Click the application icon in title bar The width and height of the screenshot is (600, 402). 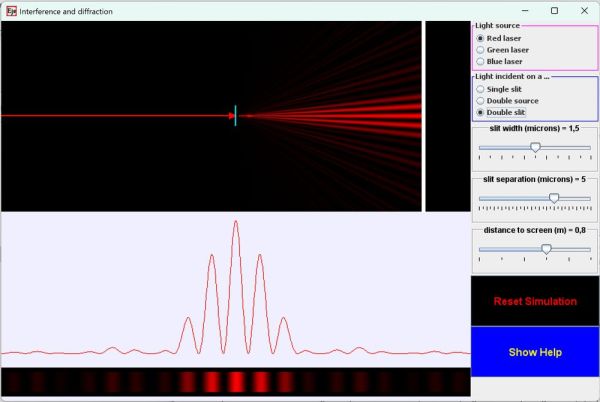click(11, 11)
